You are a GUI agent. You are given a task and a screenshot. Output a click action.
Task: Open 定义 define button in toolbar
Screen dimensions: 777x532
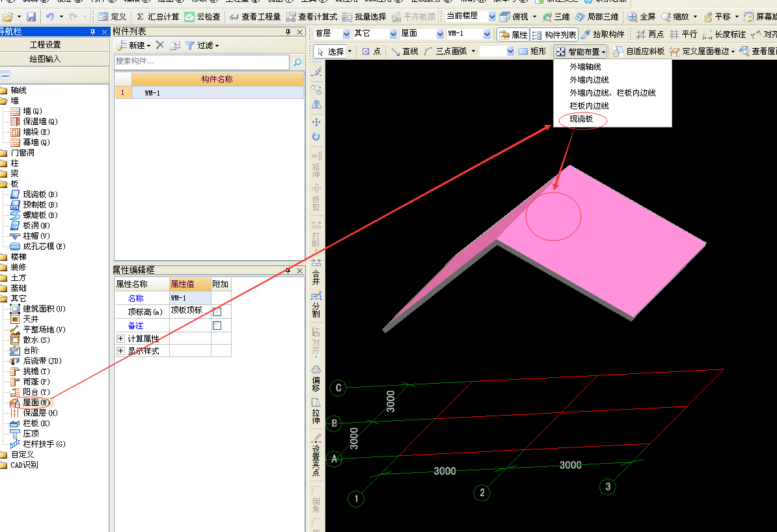pos(113,17)
